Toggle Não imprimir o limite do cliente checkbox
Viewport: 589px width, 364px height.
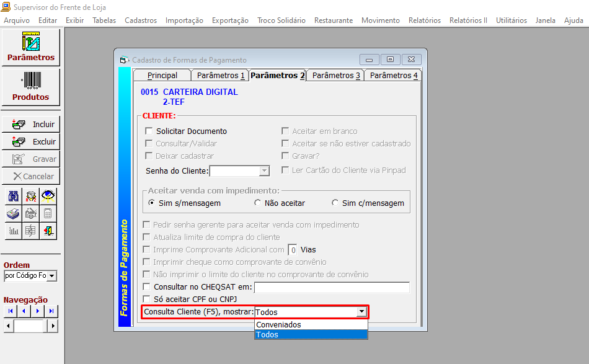146,274
